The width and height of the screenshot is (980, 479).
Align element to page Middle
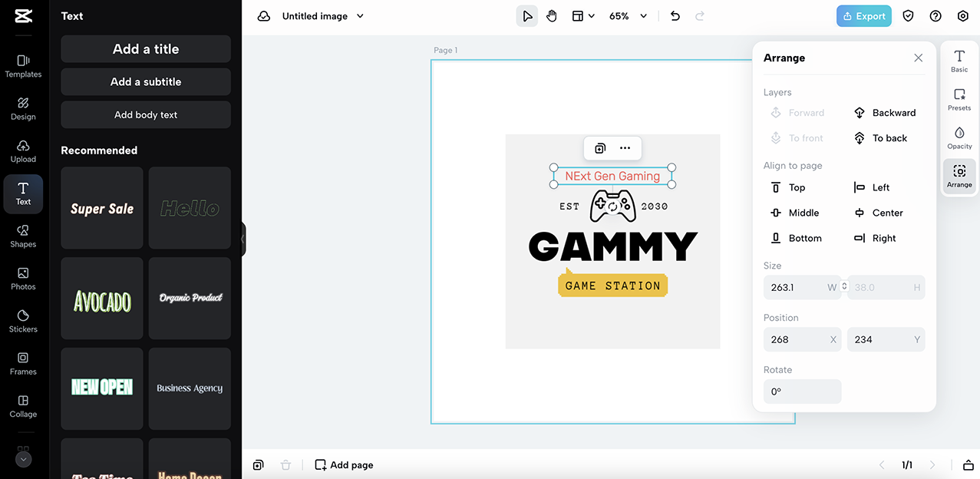point(795,213)
